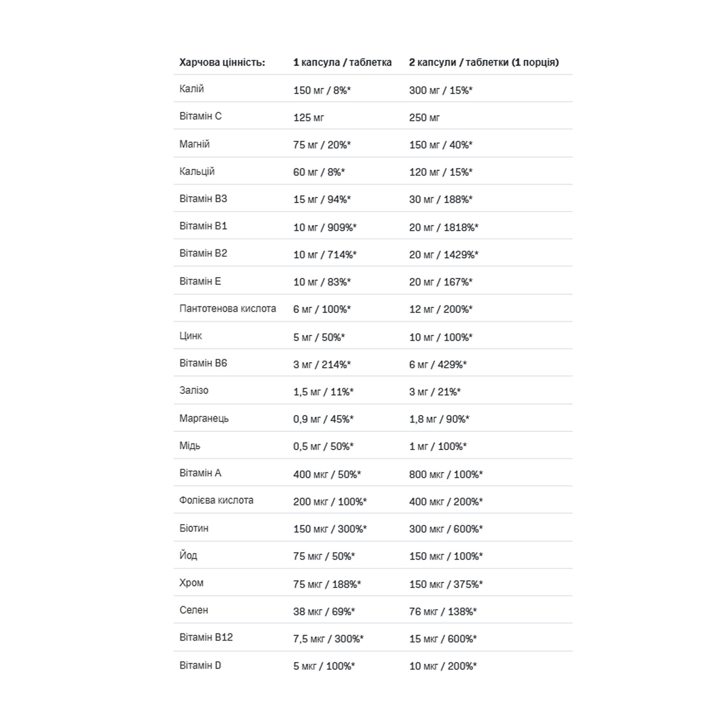Select the 'Вітамін B3' row label
Viewport: 728px width, 728px height.
203,199
